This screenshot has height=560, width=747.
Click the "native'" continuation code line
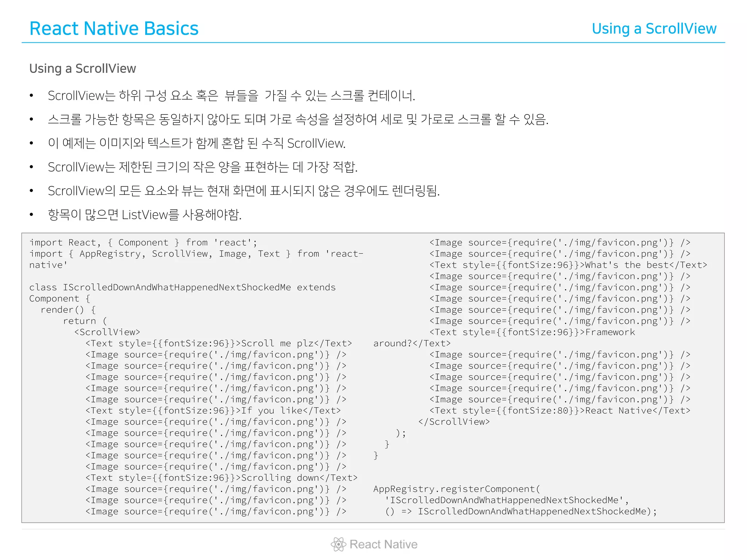tap(49, 265)
